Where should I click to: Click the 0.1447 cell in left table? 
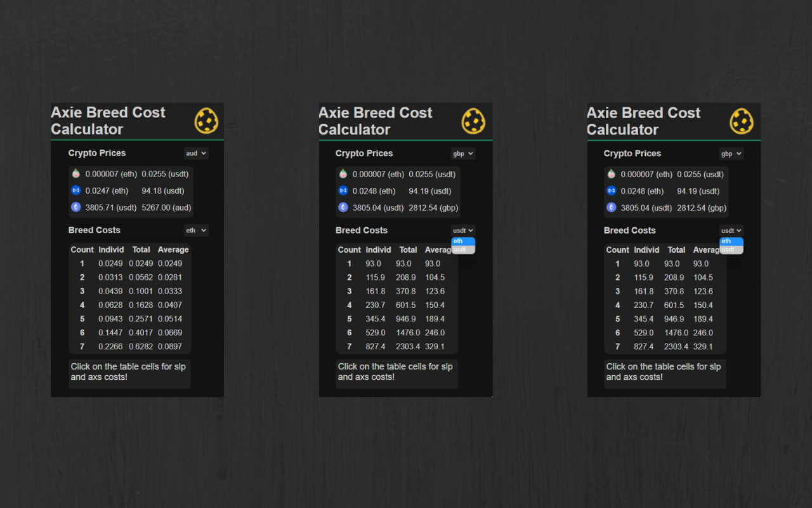[110, 333]
